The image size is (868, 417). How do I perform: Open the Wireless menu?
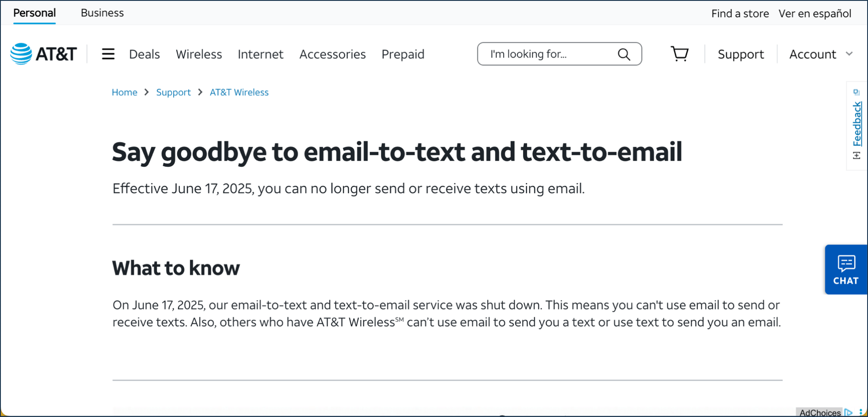click(198, 54)
